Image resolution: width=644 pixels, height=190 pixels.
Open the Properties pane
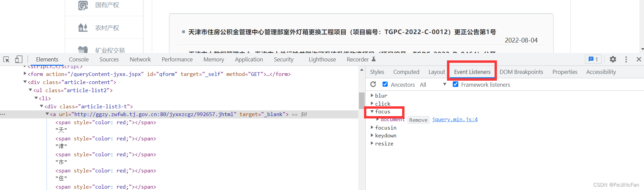point(565,72)
